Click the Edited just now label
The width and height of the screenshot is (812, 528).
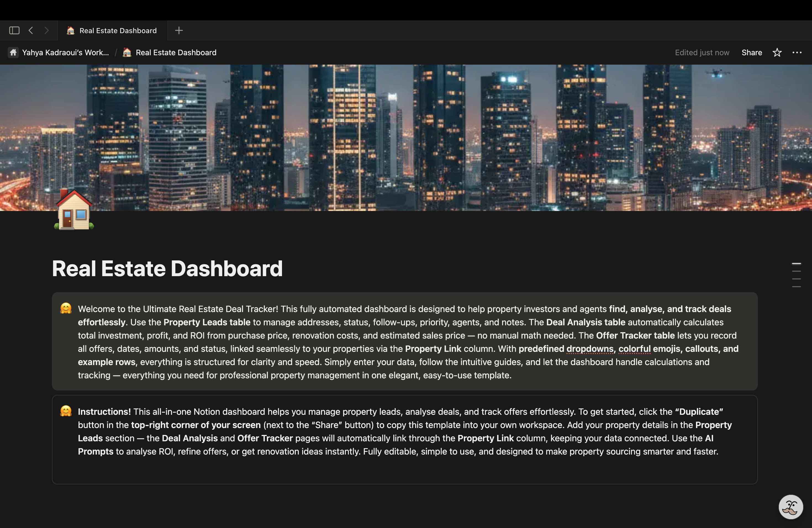tap(702, 52)
